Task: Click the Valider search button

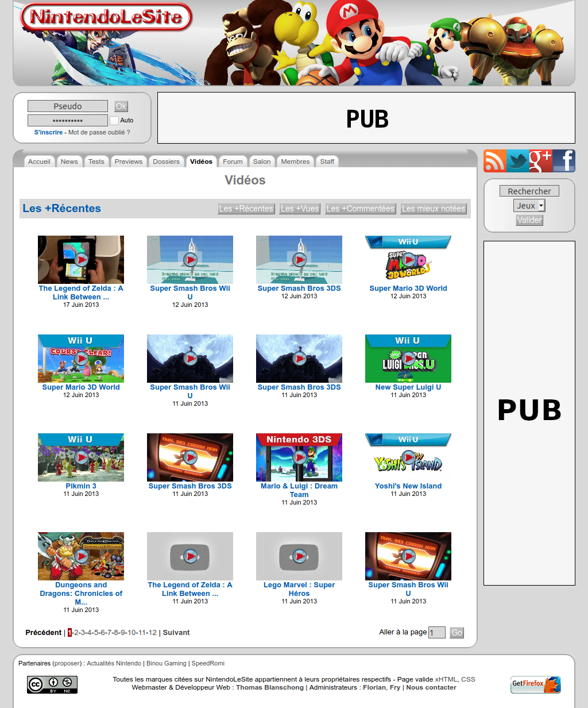Action: [529, 220]
